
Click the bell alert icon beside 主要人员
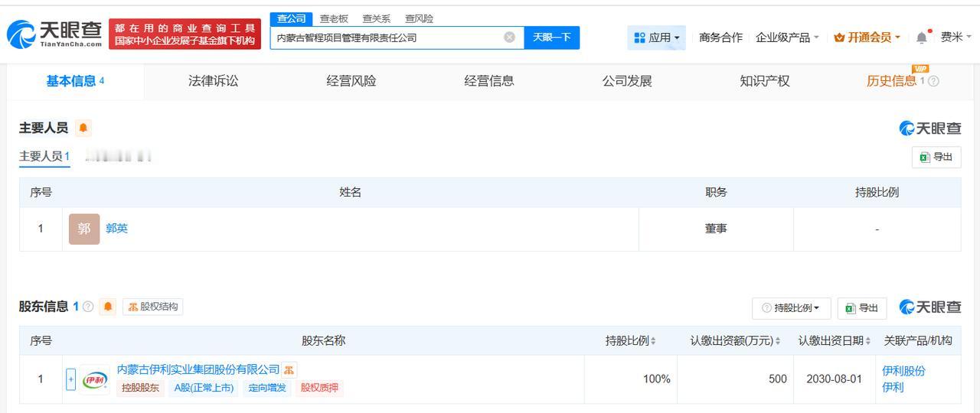pyautogui.click(x=83, y=128)
